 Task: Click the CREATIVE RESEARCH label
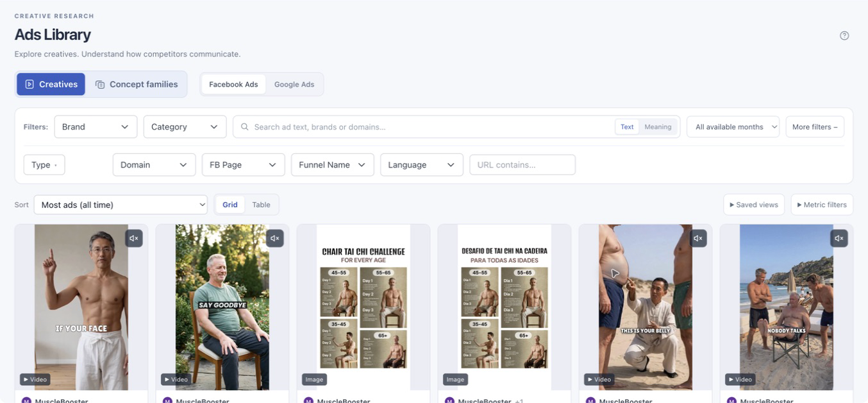(x=54, y=16)
